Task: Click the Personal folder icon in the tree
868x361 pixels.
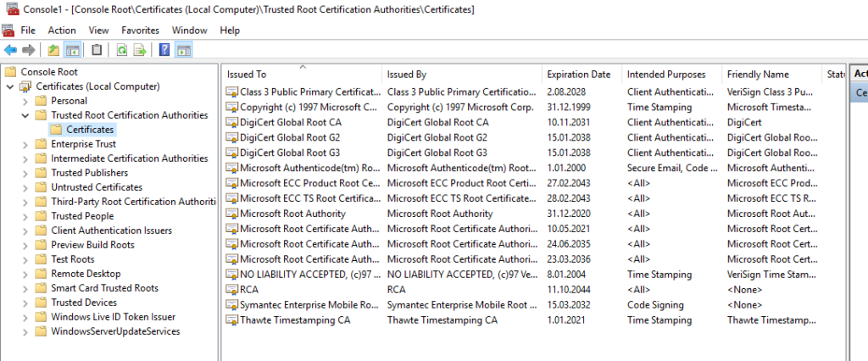Action: 41,101
